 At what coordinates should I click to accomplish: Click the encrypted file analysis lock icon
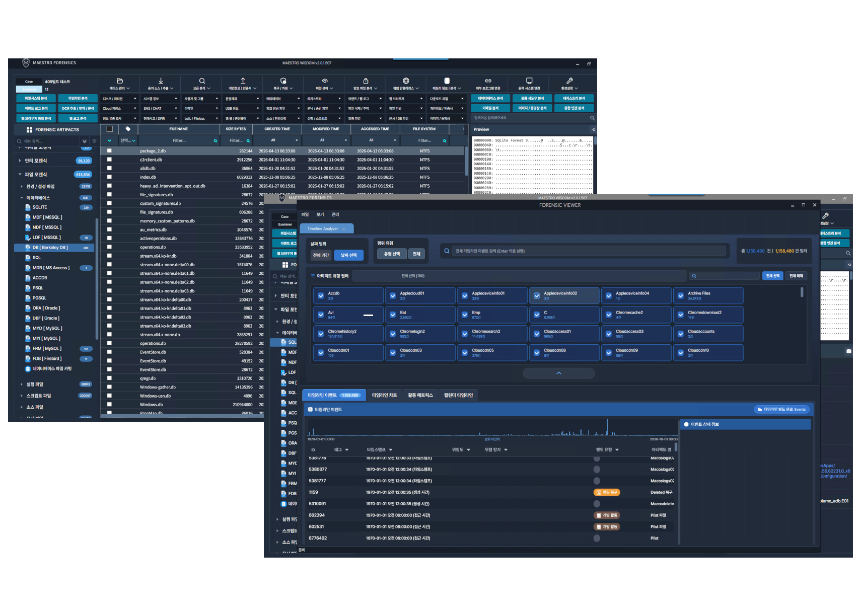(366, 81)
